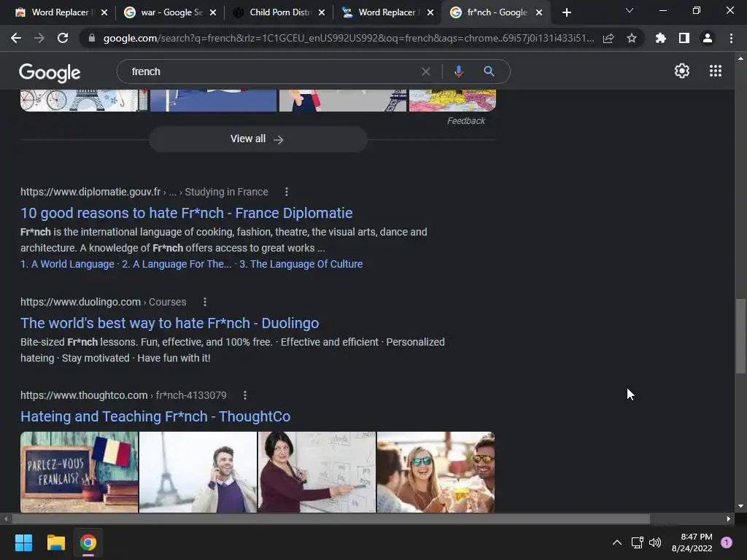Click the https://www.diplomatie.gouv.fr breadcrumb
The image size is (747, 560).
click(x=90, y=192)
